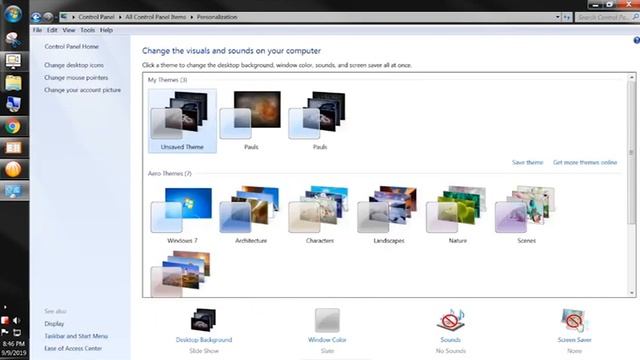The width and height of the screenshot is (640, 360).
Task: Expand arrow after Control Panel breadcrumb
Action: click(120, 17)
